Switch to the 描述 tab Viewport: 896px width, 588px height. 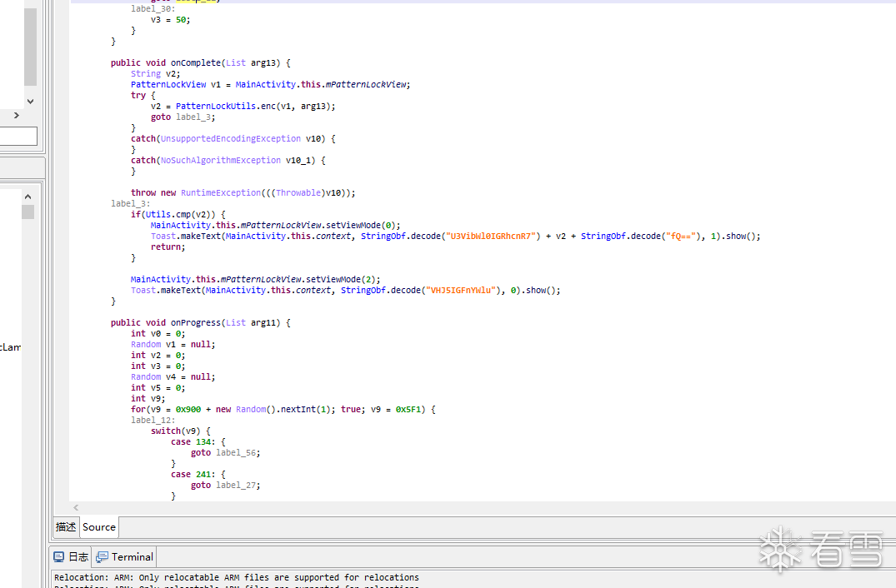click(x=66, y=527)
